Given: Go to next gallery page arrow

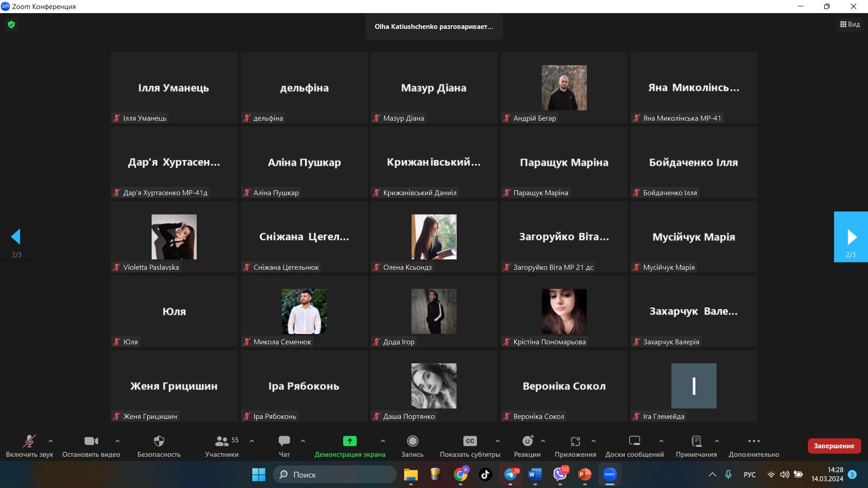Looking at the screenshot, I should (x=851, y=237).
